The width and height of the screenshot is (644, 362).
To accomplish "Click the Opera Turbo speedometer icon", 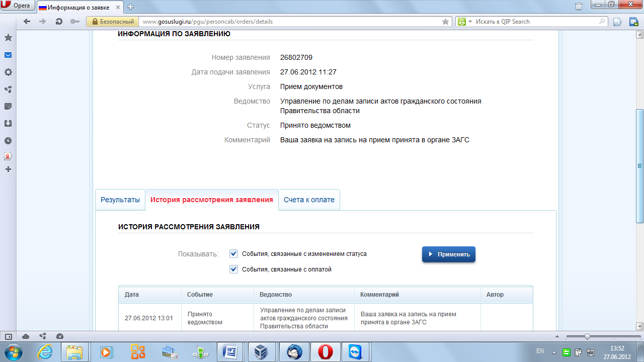I will point(60,336).
